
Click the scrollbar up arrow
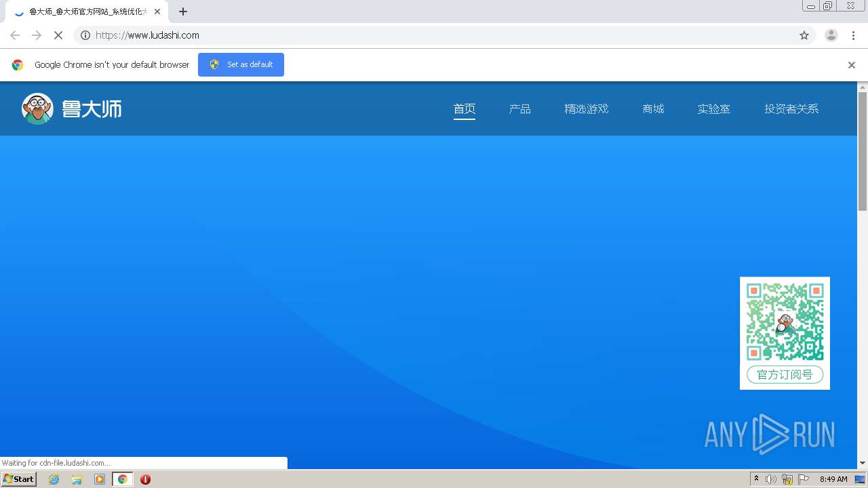pyautogui.click(x=863, y=87)
